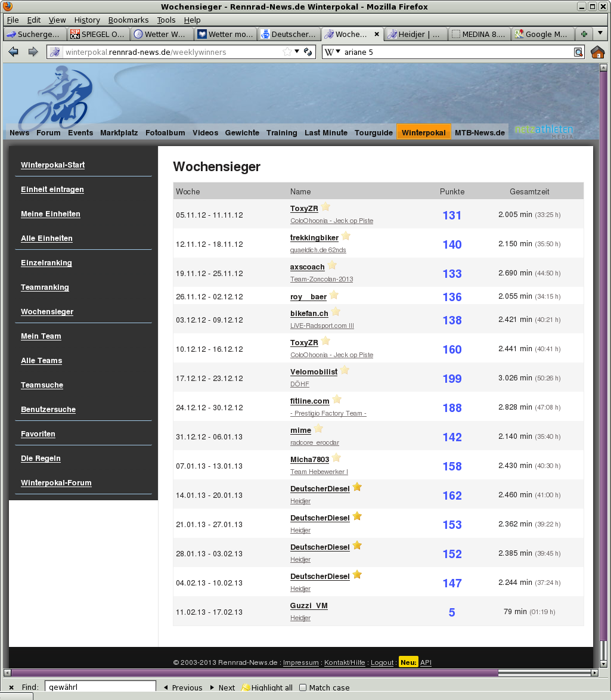Screen dimensions: 611x700
Task: Expand the list all tabs dropdown
Action: coord(600,33)
